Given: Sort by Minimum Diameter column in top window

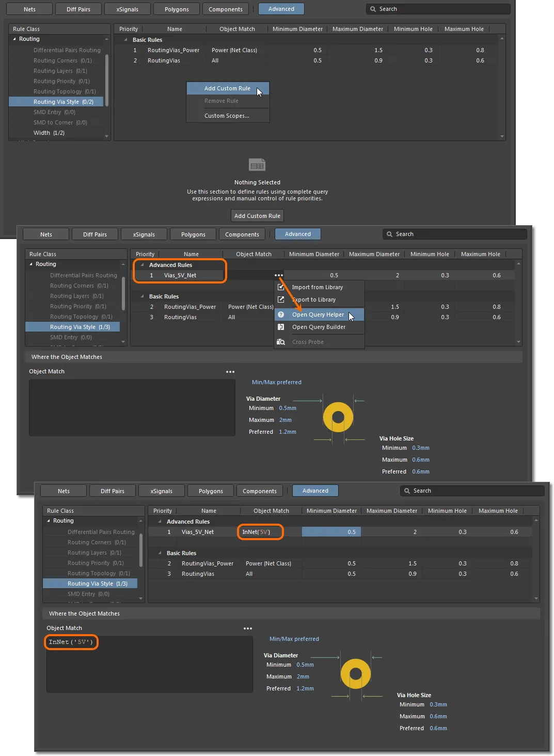Looking at the screenshot, I should 297,29.
